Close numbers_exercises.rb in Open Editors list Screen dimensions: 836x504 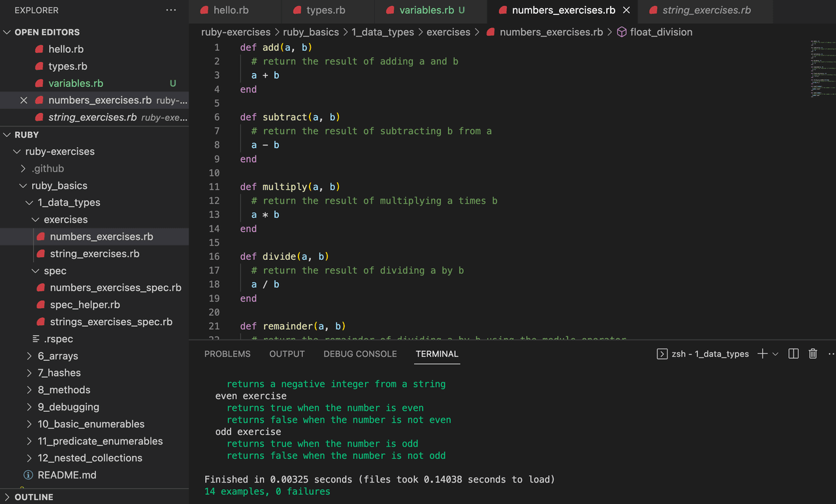[x=24, y=101]
